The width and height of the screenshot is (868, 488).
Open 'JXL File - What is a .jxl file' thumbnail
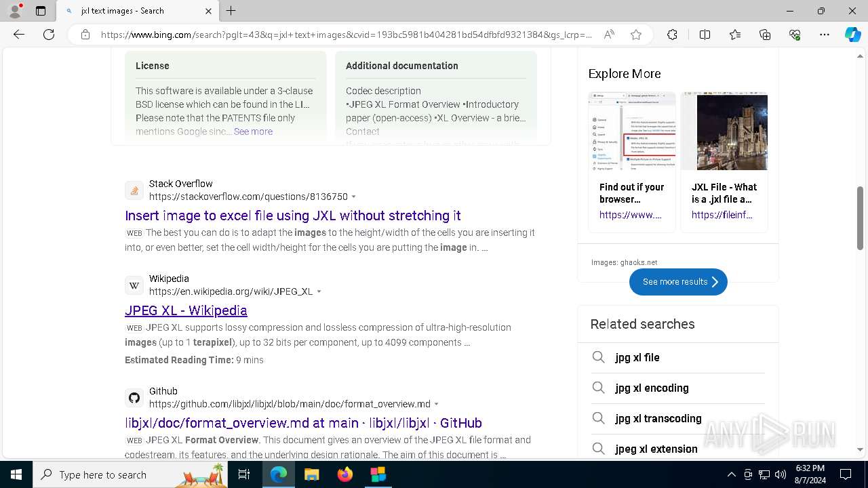pyautogui.click(x=724, y=131)
